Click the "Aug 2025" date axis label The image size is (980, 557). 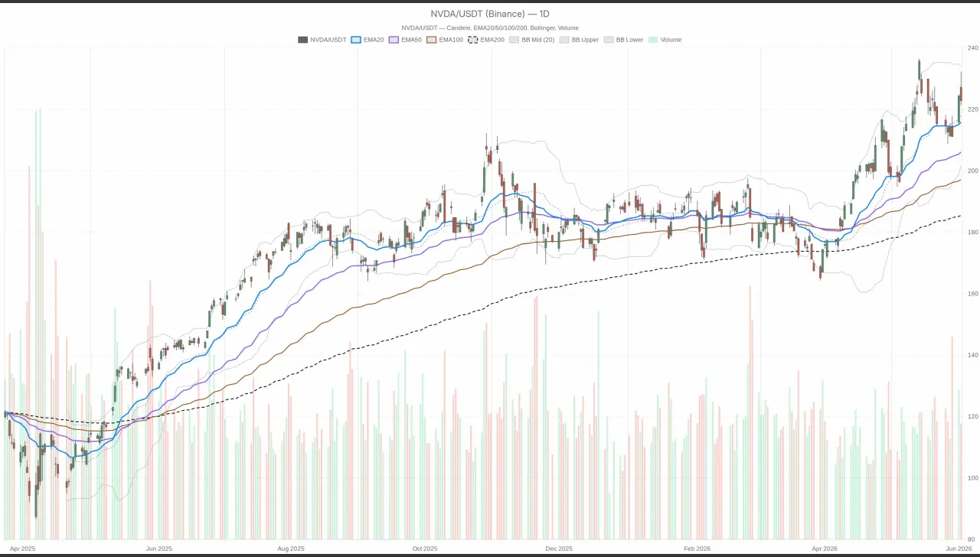tap(291, 549)
